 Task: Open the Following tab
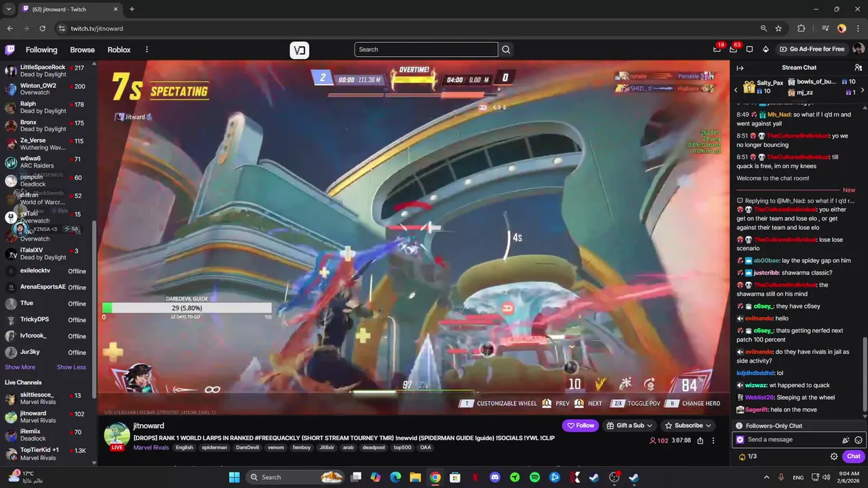41,49
